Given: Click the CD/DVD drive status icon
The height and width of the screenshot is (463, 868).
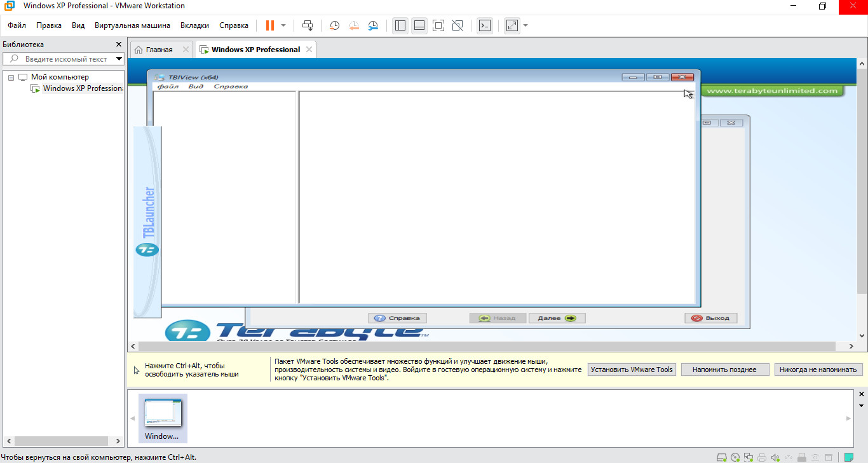Looking at the screenshot, I should 735,457.
